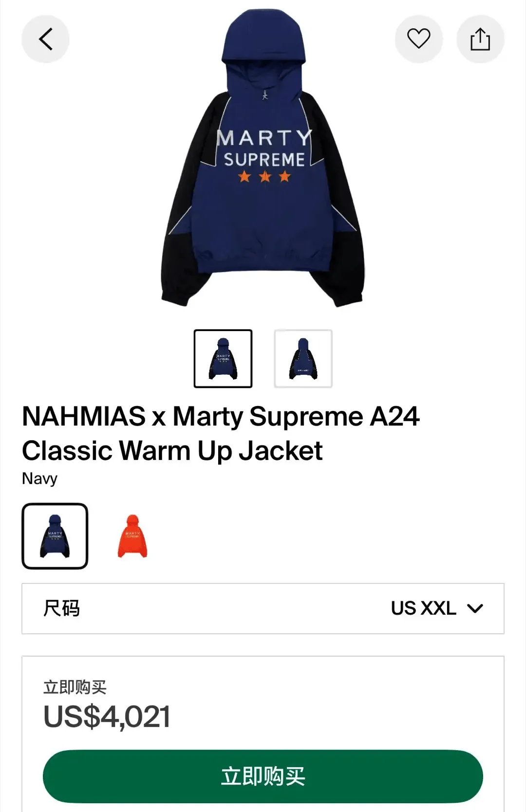The width and height of the screenshot is (526, 812).
Task: Favorite the jacket with the heart icon
Action: (x=419, y=39)
